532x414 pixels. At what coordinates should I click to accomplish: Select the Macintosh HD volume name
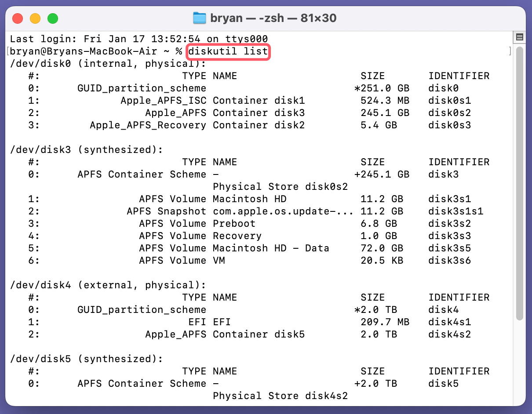(x=249, y=199)
